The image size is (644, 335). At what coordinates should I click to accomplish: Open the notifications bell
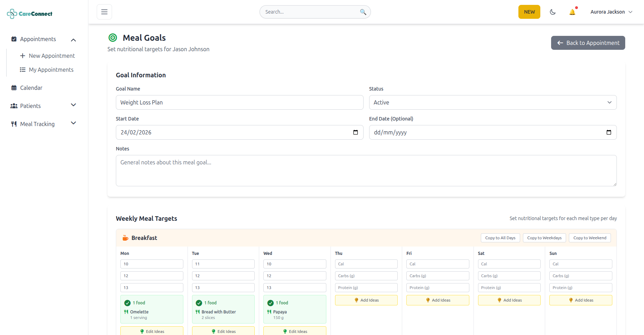coord(572,12)
